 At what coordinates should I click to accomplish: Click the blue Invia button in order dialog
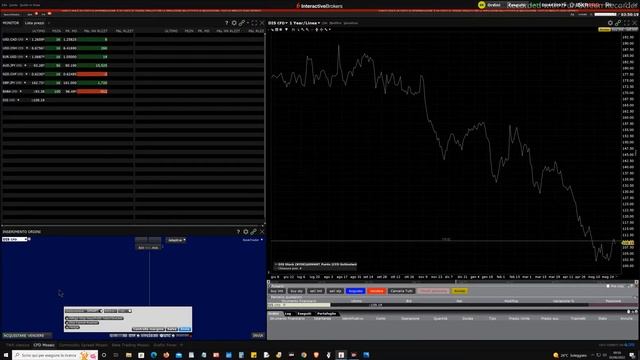(x=185, y=329)
